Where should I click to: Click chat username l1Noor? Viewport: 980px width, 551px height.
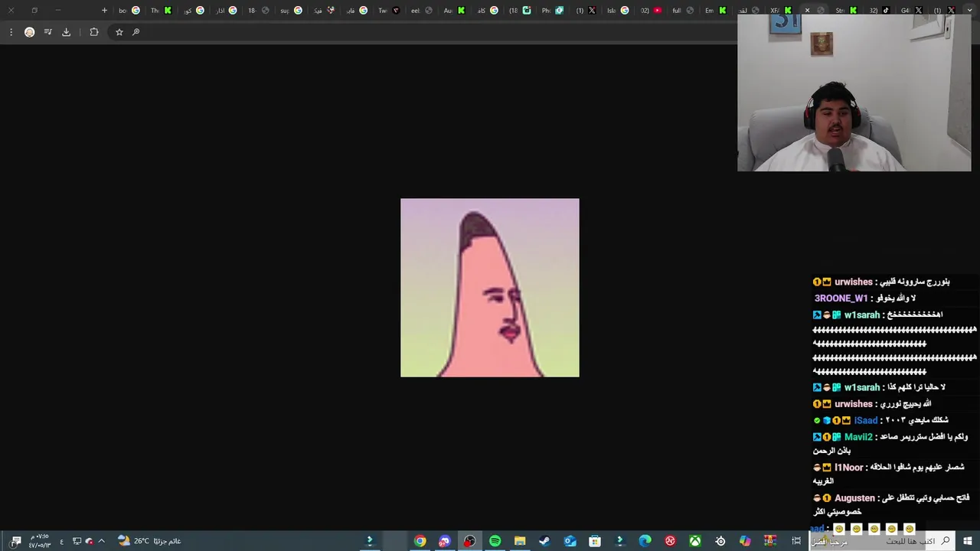tap(848, 468)
